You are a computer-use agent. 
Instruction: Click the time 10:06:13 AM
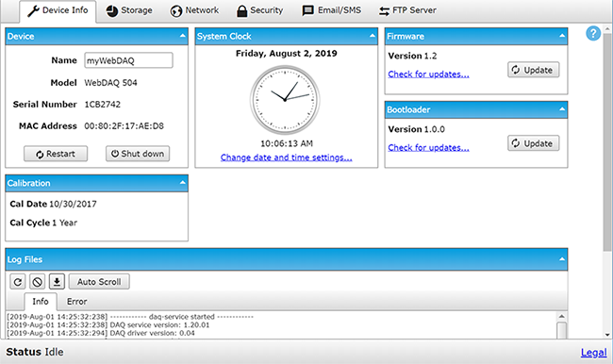[x=287, y=143]
